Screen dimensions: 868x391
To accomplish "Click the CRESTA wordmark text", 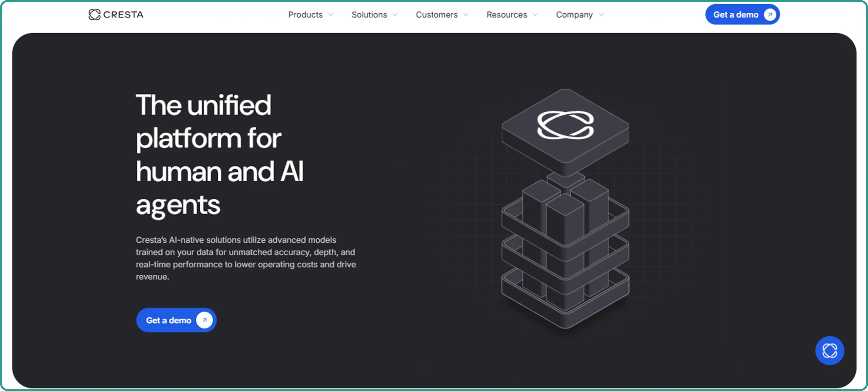I will pyautogui.click(x=123, y=15).
